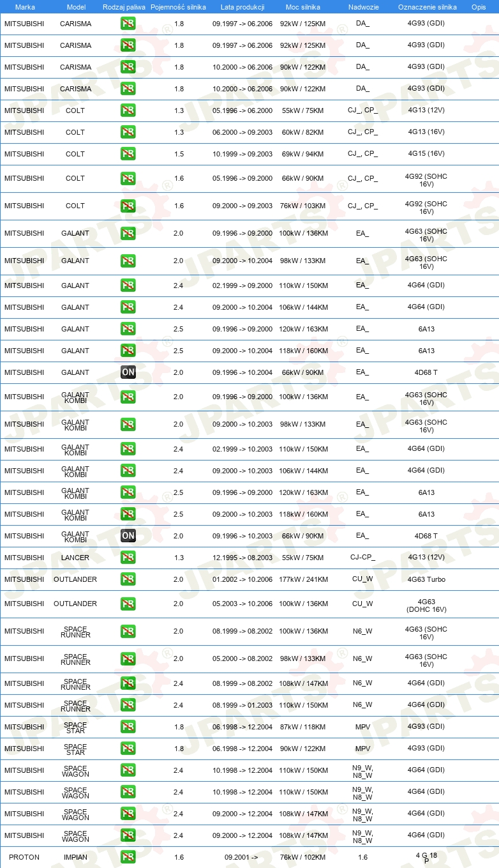This screenshot has height=868, width=499.
Task: Click petrol icon of GALANT 120kW / 163KM row
Action: pyautogui.click(x=128, y=329)
